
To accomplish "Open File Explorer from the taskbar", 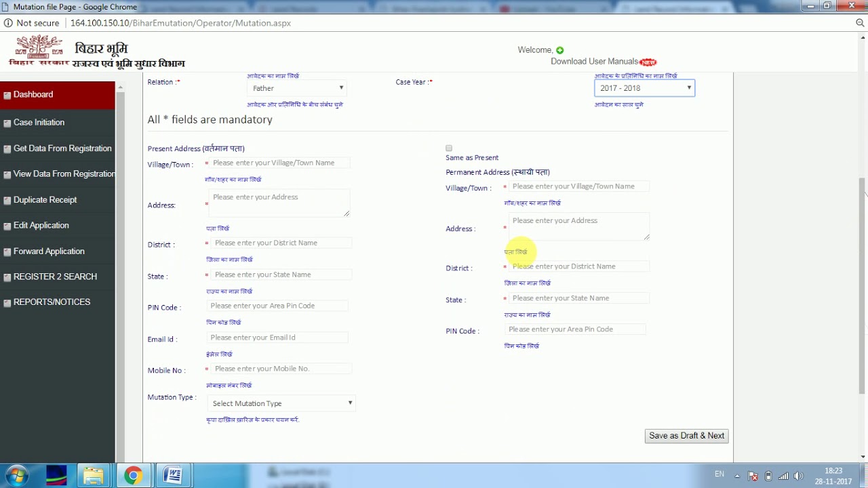I will pos(94,475).
